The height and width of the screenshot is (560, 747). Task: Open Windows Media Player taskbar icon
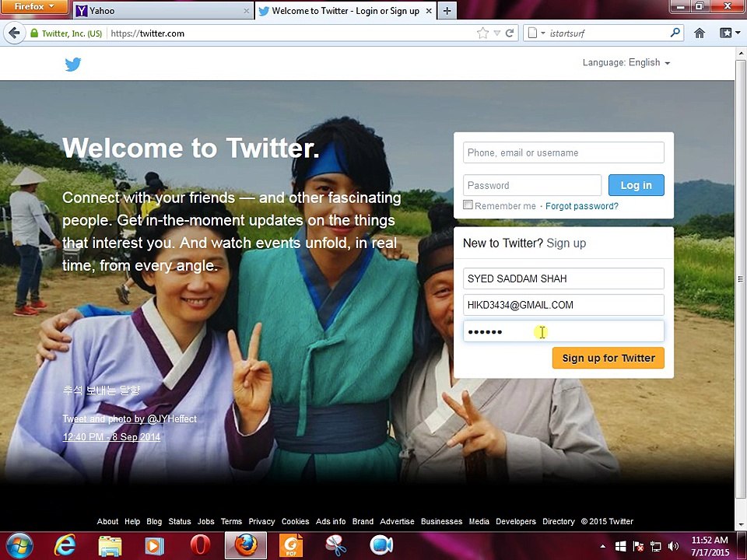154,546
